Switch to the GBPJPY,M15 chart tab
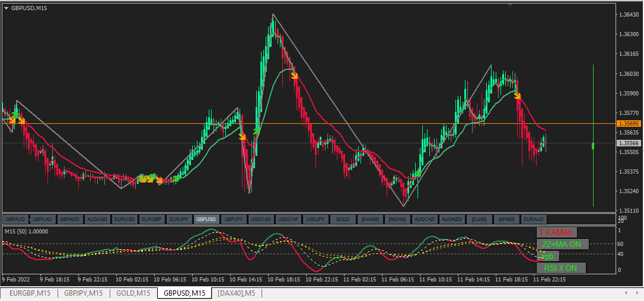Image resolution: width=644 pixels, height=301 pixels. [x=84, y=293]
